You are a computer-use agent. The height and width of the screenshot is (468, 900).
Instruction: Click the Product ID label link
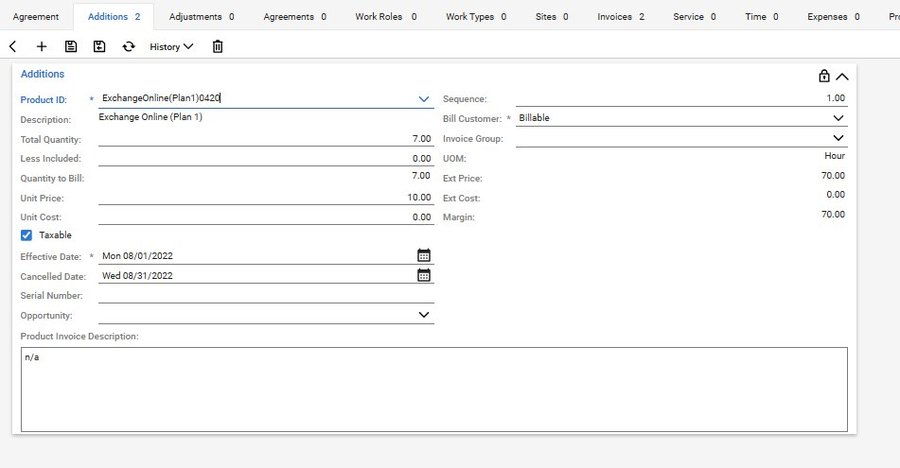point(44,99)
